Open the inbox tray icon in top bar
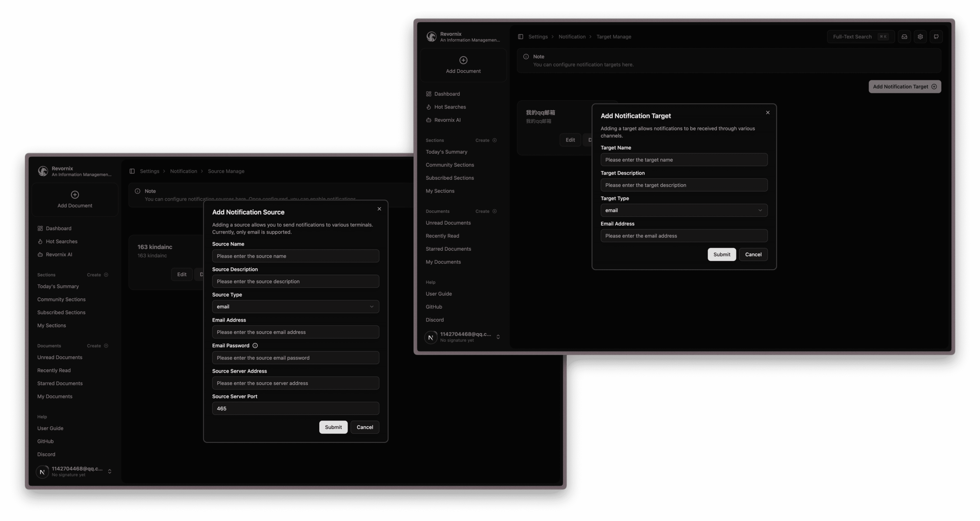Screen dimensions: 980x521 coord(904,37)
